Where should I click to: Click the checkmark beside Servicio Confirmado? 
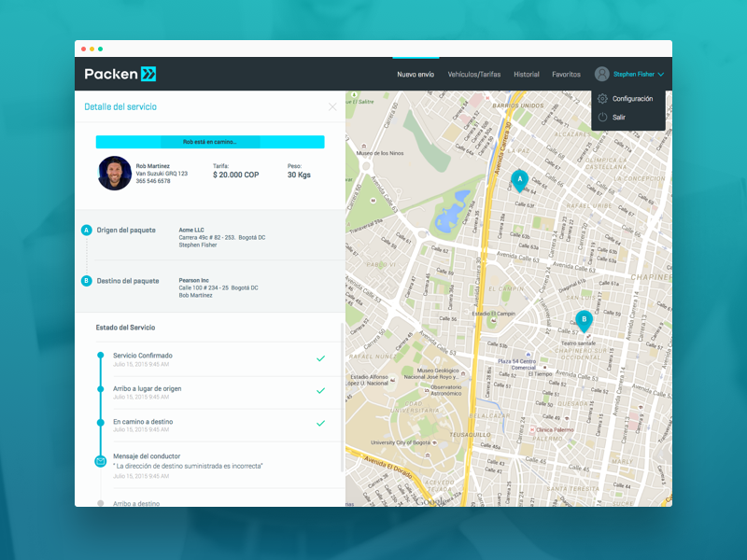point(320,358)
